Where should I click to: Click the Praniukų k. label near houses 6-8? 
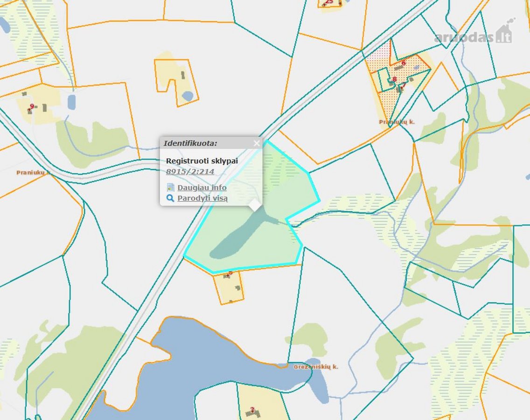tap(397, 122)
